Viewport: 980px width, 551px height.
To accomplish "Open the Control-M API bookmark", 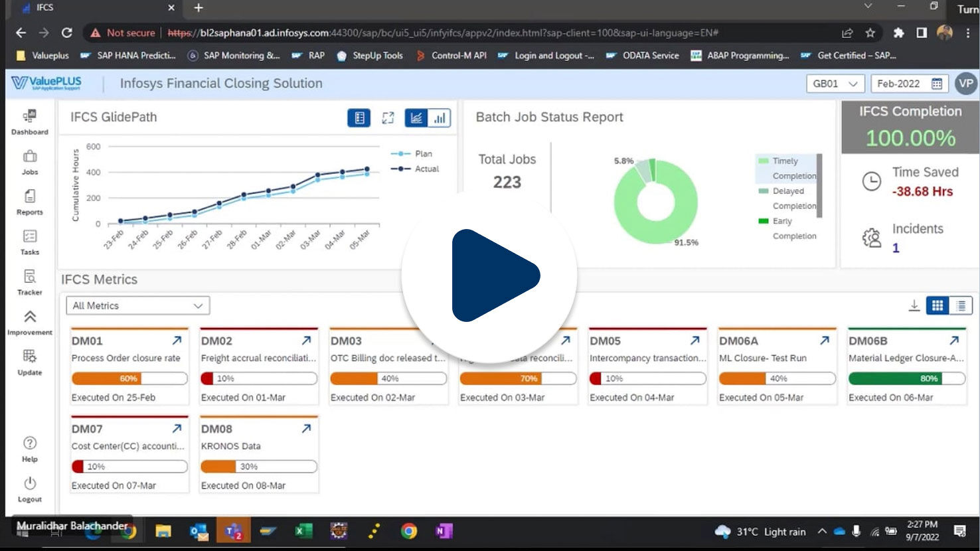I will click(x=451, y=56).
